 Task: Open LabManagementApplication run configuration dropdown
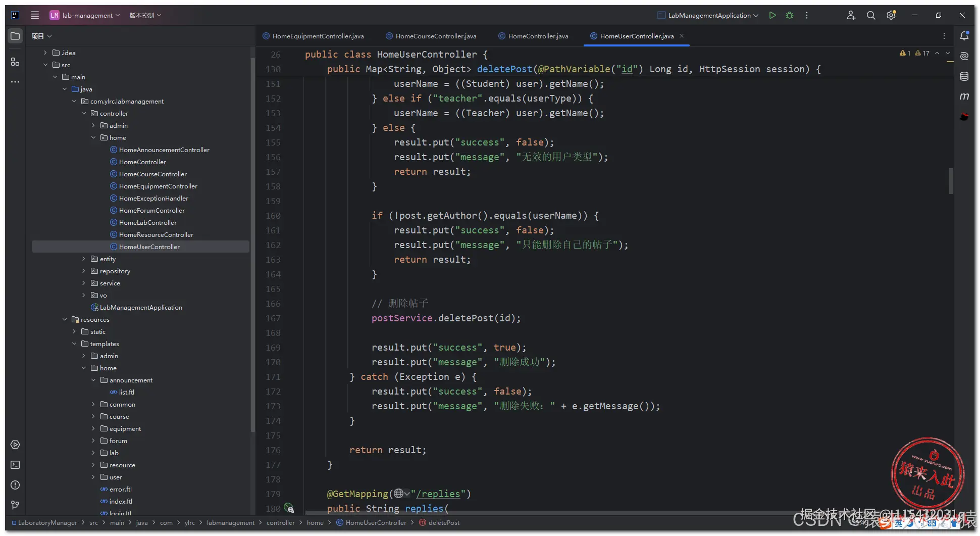pyautogui.click(x=708, y=15)
